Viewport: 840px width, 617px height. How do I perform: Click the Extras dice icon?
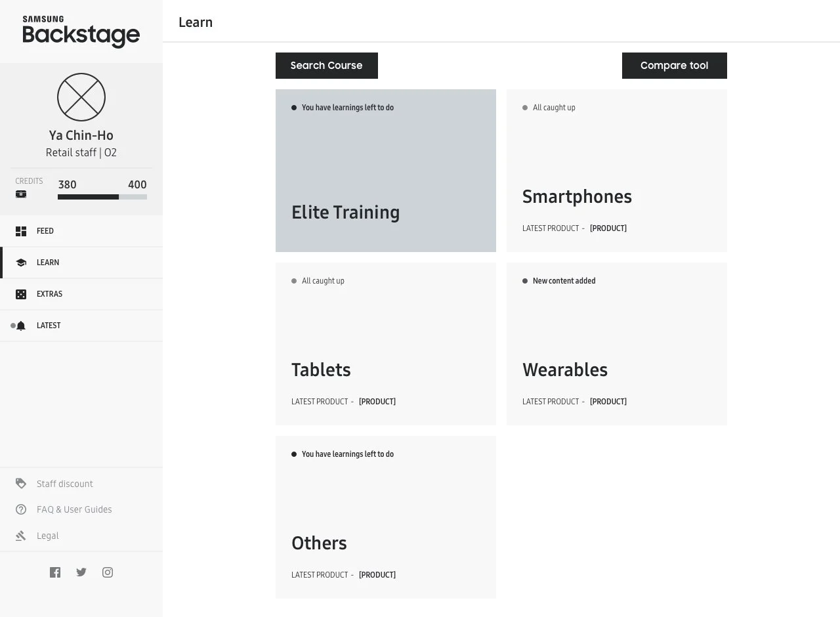[x=21, y=294]
